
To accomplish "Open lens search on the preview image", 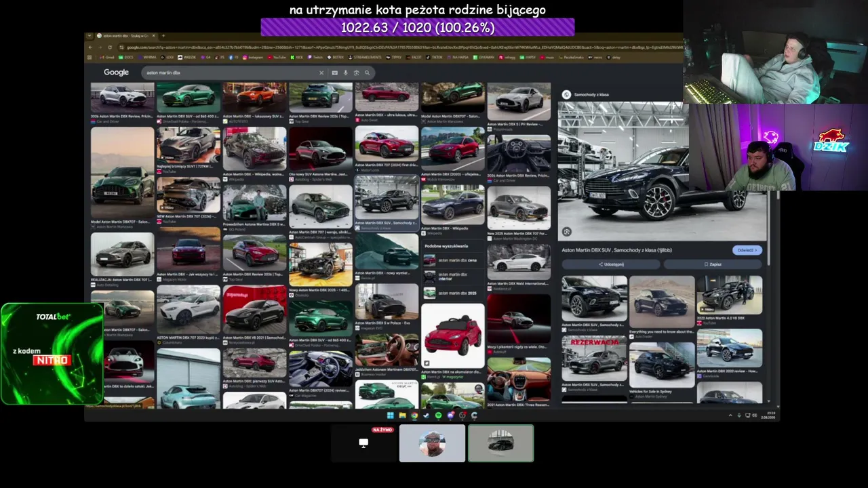I will (x=567, y=232).
